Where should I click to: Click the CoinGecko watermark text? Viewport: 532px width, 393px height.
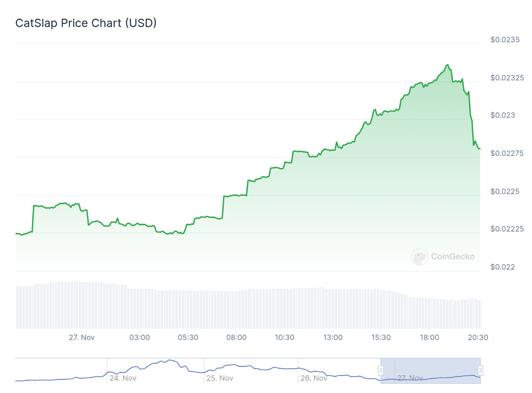tap(452, 257)
